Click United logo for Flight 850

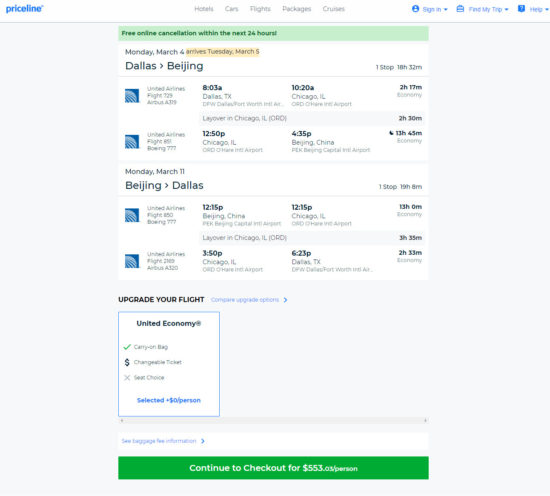tap(132, 215)
